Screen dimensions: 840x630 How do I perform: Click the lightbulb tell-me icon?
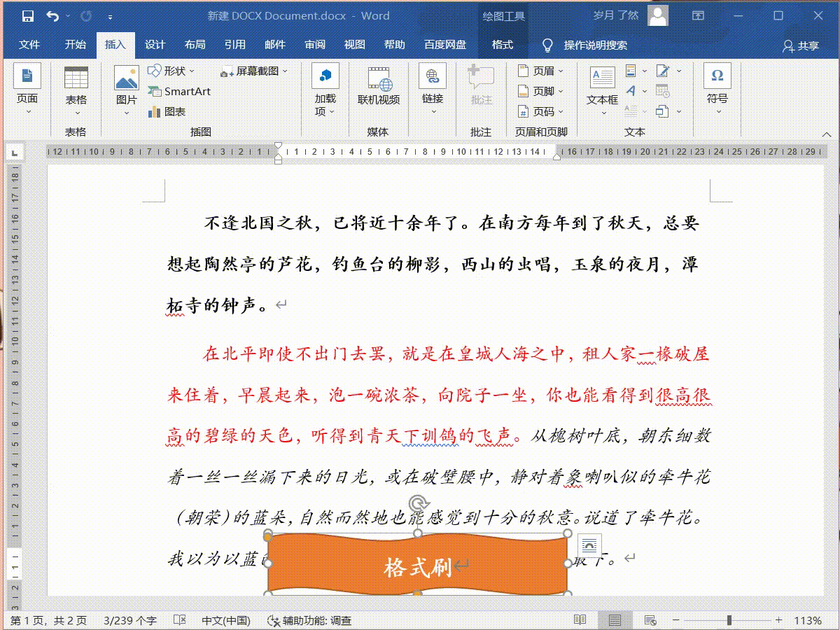click(548, 45)
